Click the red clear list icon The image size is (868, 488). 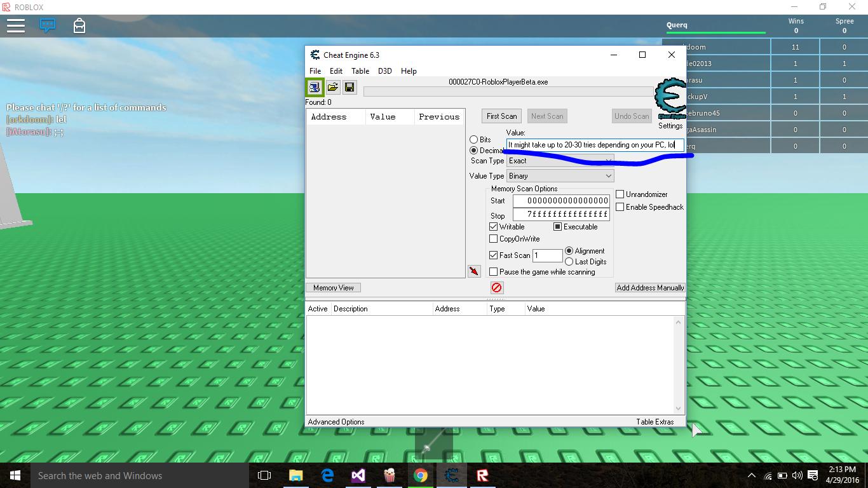point(497,288)
